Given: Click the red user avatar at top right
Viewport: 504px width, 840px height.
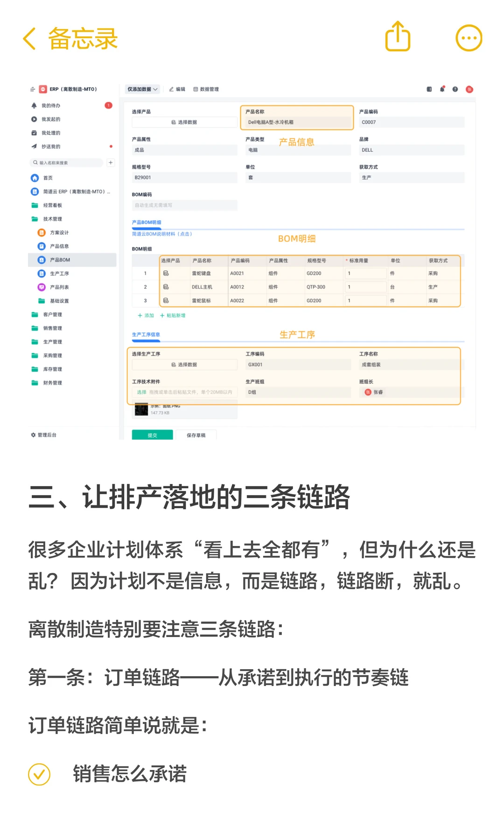Looking at the screenshot, I should click(469, 89).
